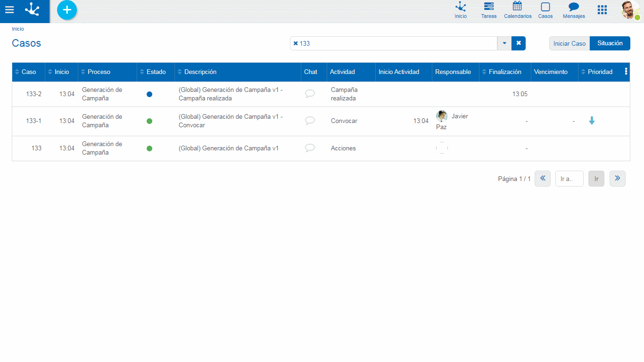Remove the 133 search filter tag
644x362 pixels.
(x=296, y=43)
